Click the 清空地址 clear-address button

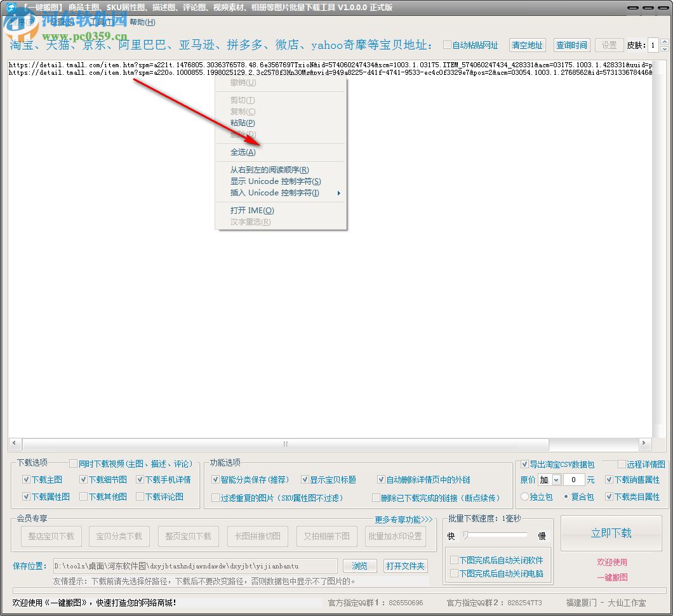coord(527,45)
